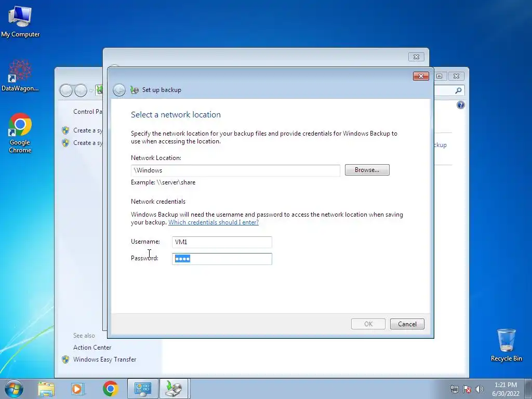Viewport: 532px width, 399px height.
Task: Click back arrow in Control Panel window
Action: coord(66,90)
